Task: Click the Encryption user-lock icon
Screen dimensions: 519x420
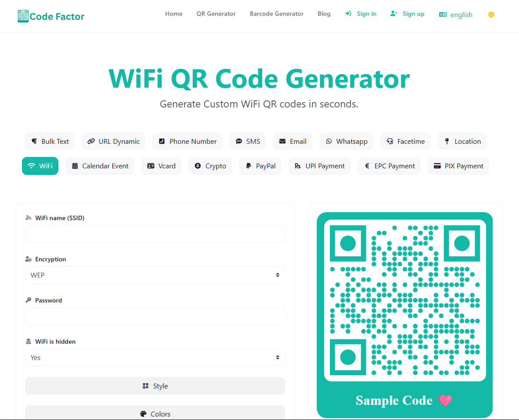Action: click(29, 259)
